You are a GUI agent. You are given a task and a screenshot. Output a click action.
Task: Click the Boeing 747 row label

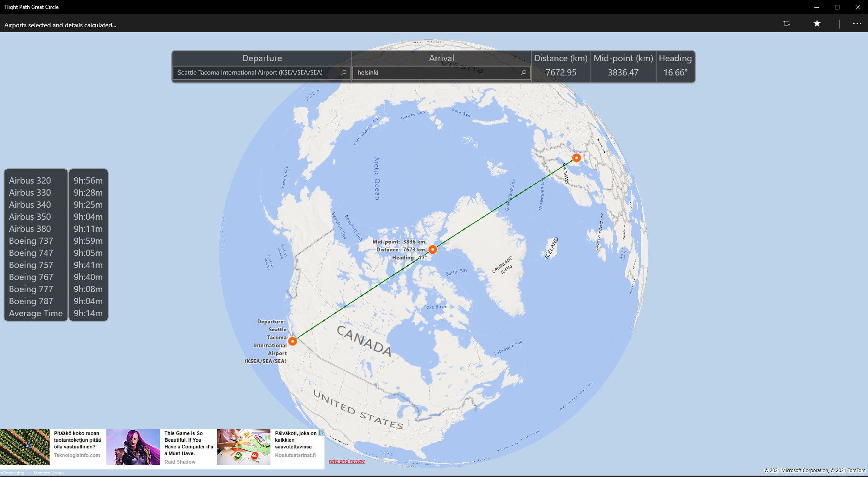click(x=31, y=253)
